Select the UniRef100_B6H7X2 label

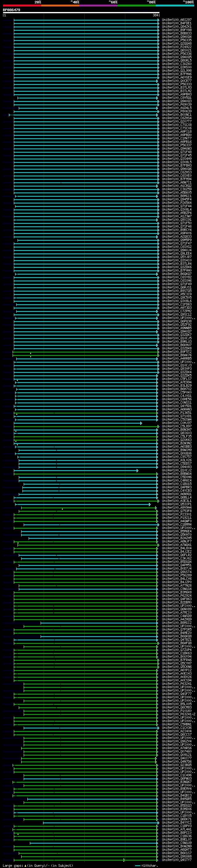pyautogui.click(x=176, y=389)
